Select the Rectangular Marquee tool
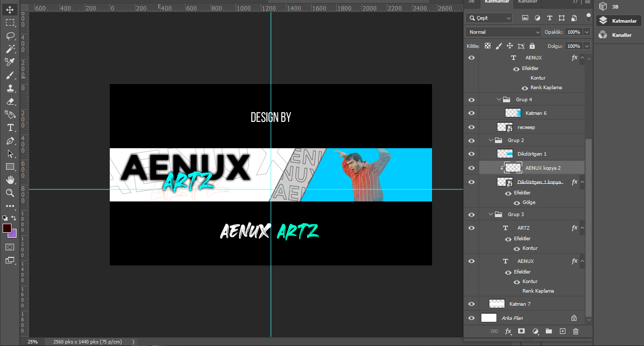This screenshot has width=644, height=346. pyautogui.click(x=10, y=23)
